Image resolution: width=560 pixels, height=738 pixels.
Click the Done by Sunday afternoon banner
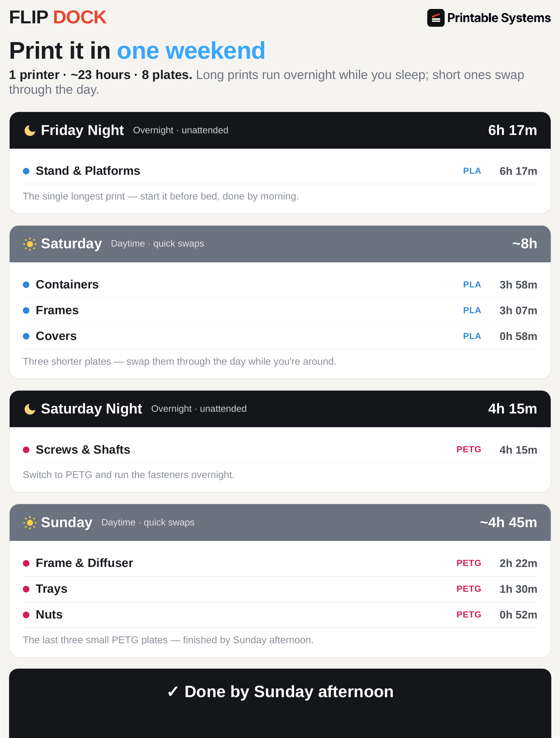280,703
